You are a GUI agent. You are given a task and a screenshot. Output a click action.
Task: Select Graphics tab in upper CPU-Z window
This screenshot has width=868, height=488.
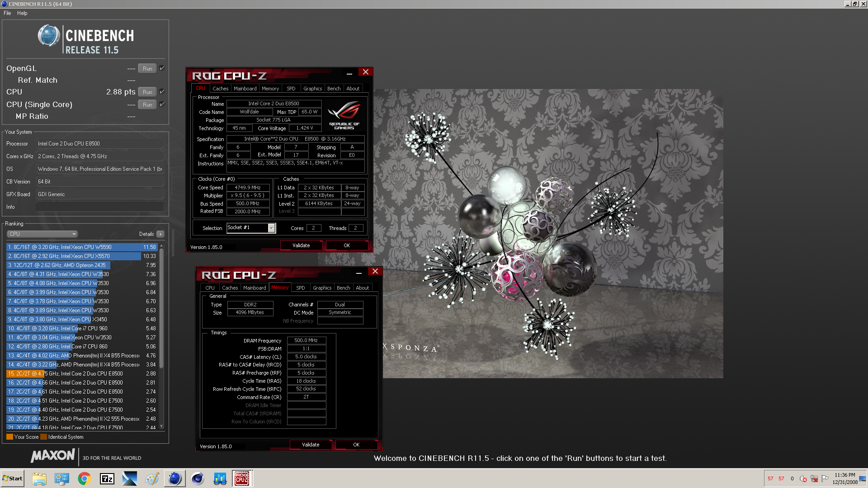[313, 89]
